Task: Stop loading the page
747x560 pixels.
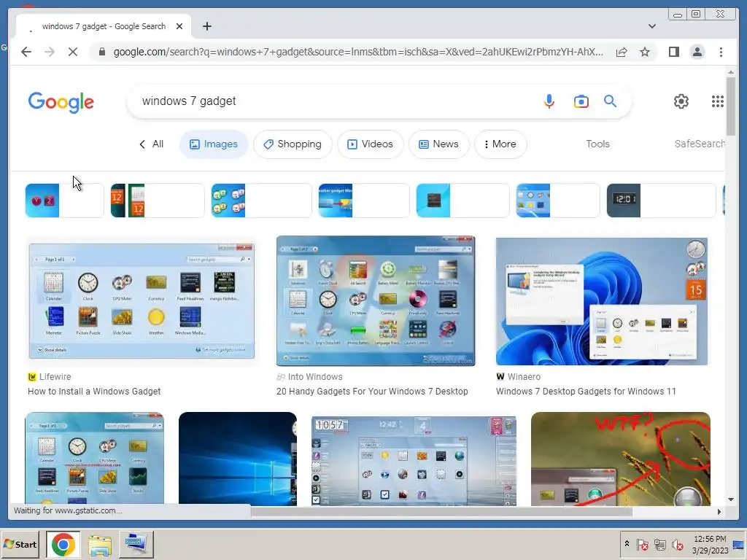Action: pos(73,52)
